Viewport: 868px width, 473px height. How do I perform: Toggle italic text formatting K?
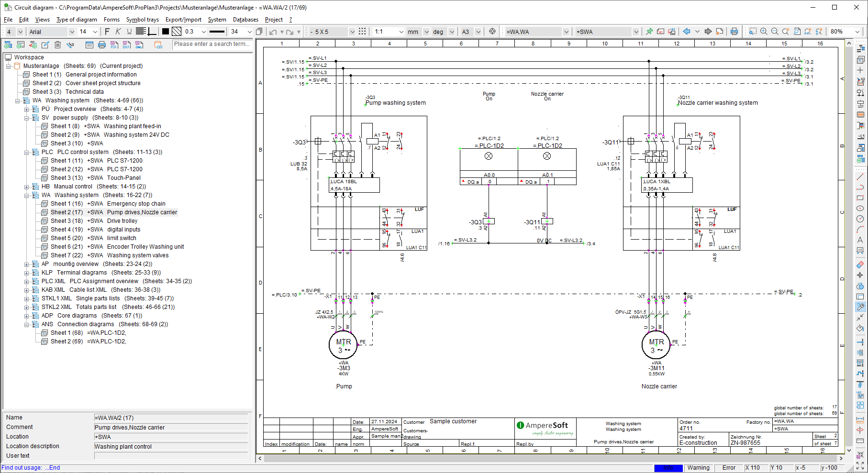pyautogui.click(x=118, y=32)
